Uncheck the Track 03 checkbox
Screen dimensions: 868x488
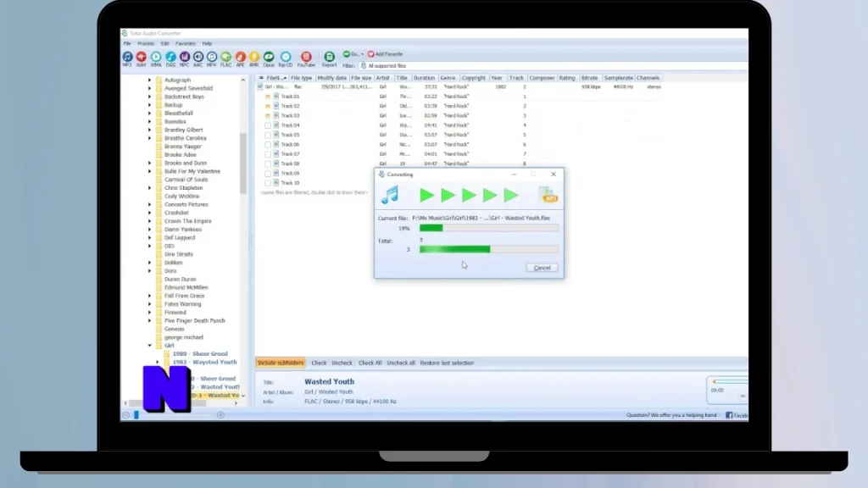(x=268, y=115)
